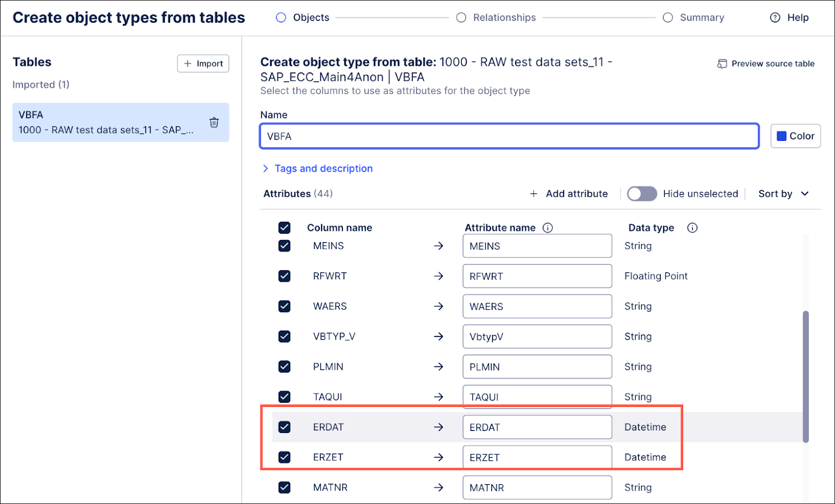Click the arrow icon in the PLMIN row
The height and width of the screenshot is (504, 835).
438,367
